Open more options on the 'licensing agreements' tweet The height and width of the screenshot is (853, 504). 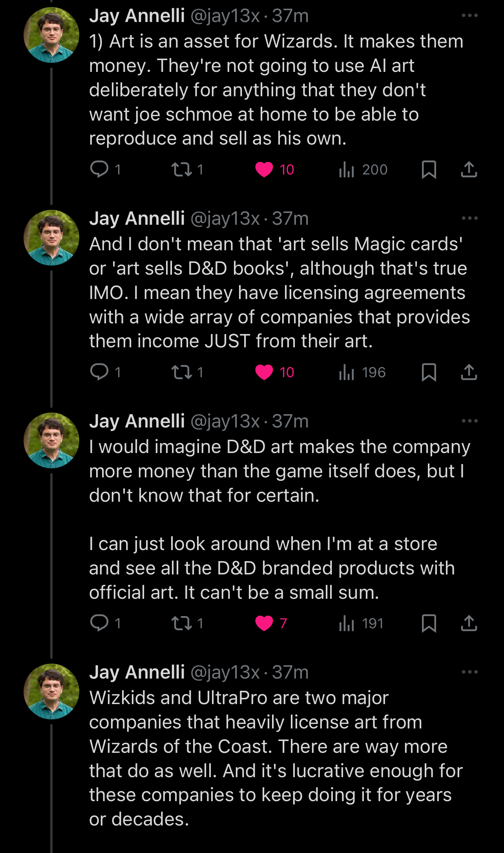469,218
